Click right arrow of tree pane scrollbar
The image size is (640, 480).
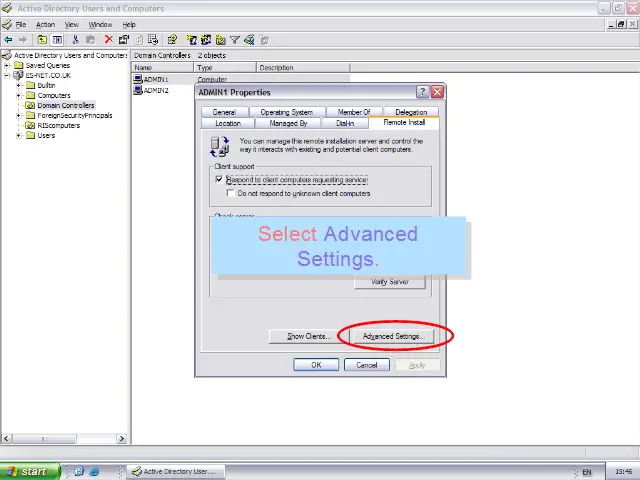pos(121,439)
